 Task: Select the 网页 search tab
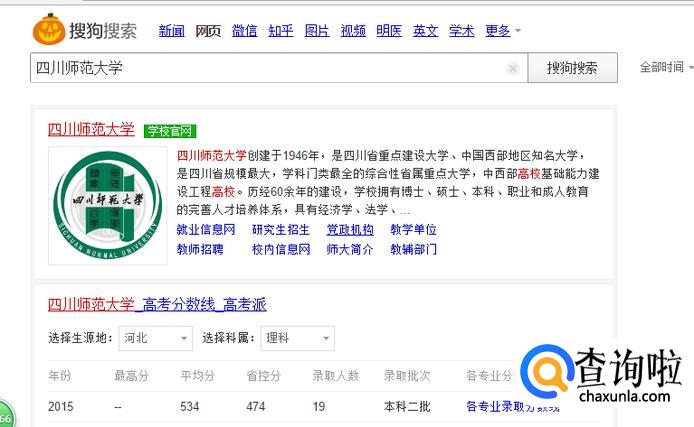click(208, 31)
